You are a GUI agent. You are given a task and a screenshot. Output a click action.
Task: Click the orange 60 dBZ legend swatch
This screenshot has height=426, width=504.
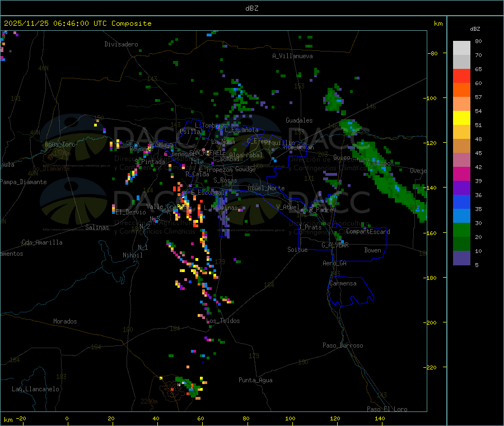tap(461, 90)
